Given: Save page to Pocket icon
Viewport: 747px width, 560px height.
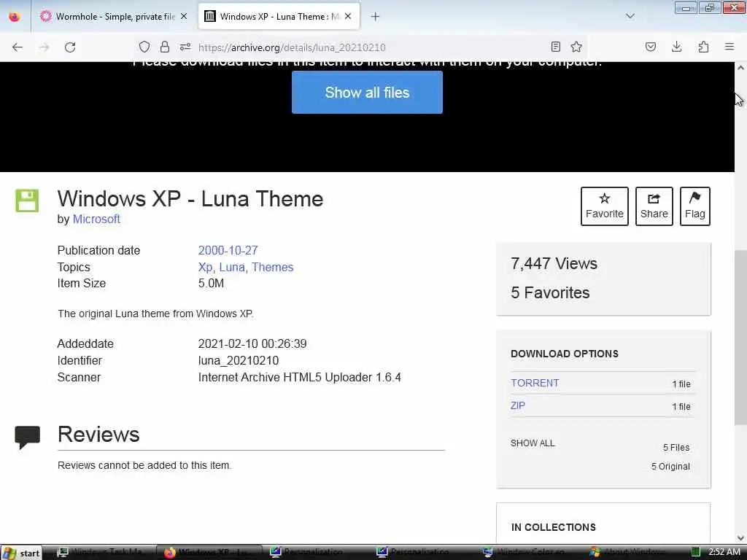Looking at the screenshot, I should pos(651,47).
